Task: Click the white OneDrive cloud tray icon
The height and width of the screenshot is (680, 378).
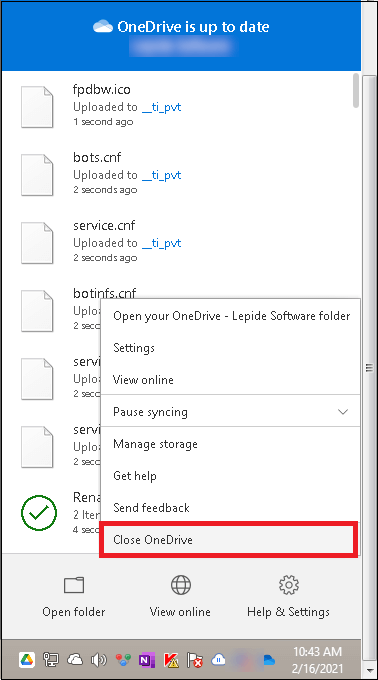Action: tap(75, 660)
